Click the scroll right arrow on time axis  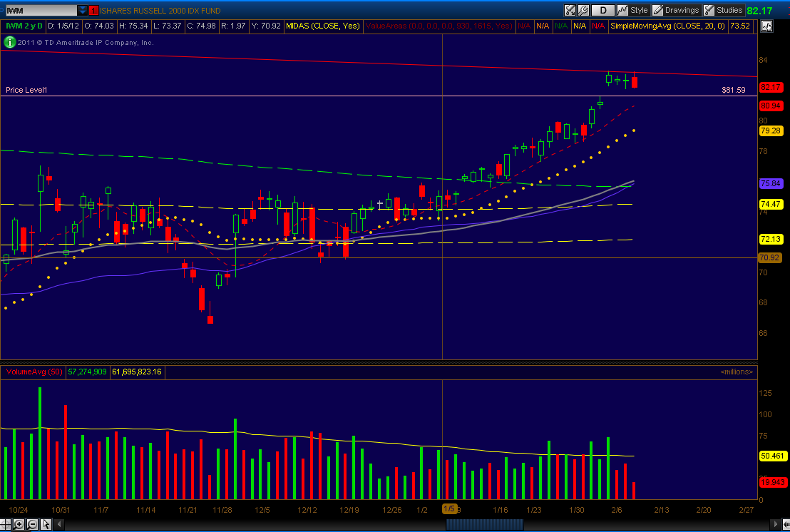(776, 524)
